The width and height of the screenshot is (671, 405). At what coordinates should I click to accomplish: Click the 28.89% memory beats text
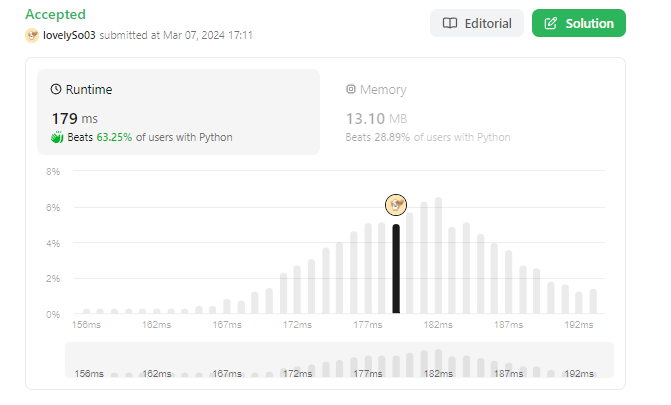point(392,137)
